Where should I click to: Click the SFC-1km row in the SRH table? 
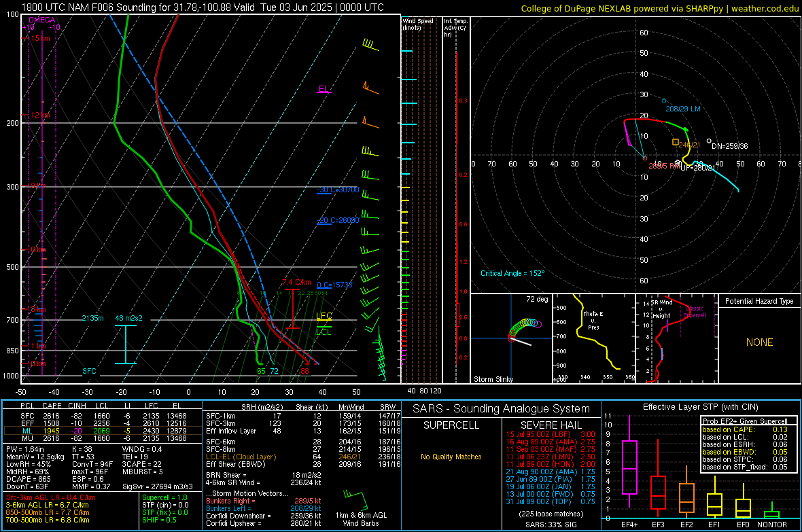click(x=303, y=416)
